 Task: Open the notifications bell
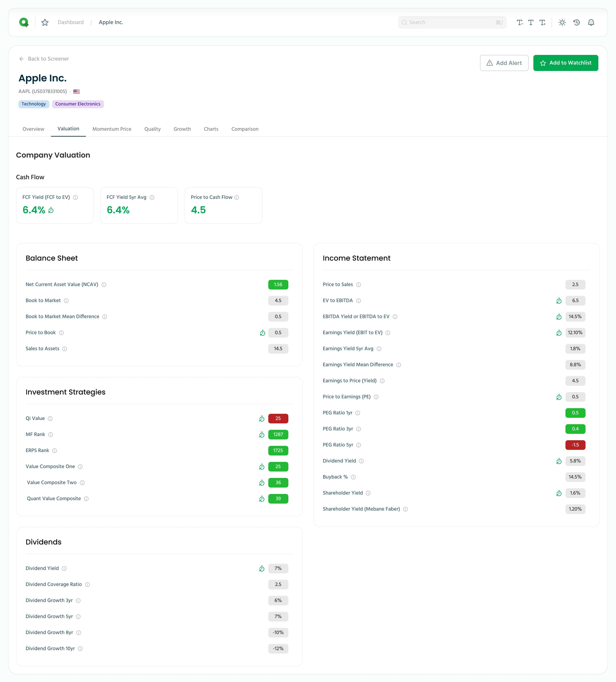[591, 22]
